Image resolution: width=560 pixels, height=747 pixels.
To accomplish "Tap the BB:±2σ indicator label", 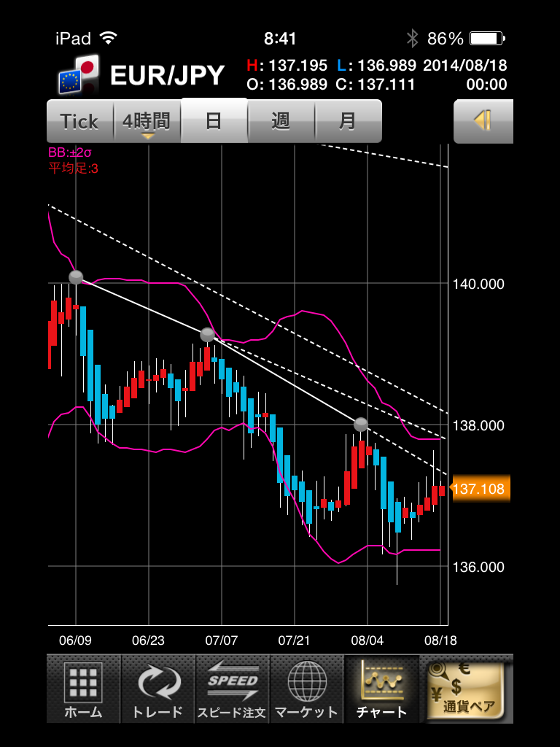I will pos(69,152).
